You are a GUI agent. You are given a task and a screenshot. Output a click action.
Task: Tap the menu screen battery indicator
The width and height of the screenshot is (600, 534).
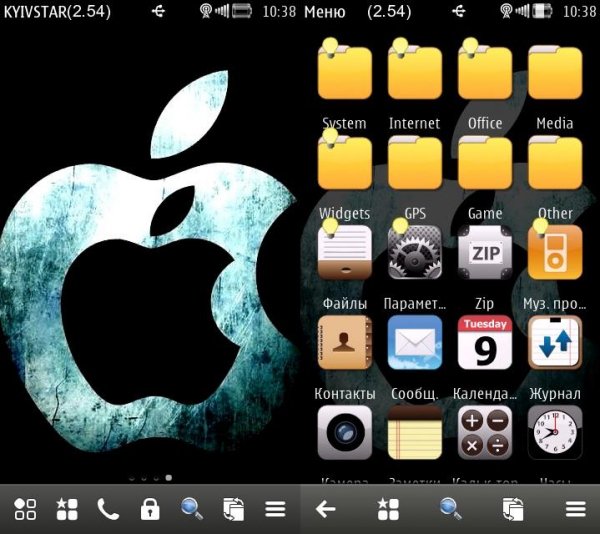point(542,11)
